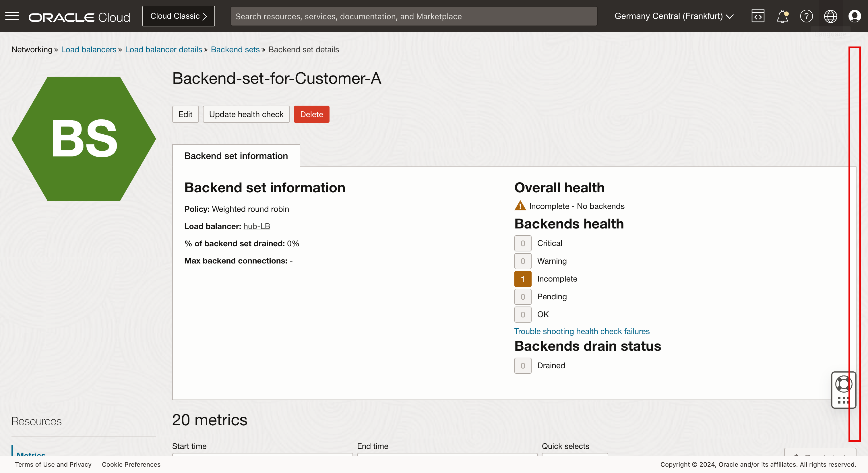Open the help question mark menu
This screenshot has width=868, height=473.
point(806,16)
